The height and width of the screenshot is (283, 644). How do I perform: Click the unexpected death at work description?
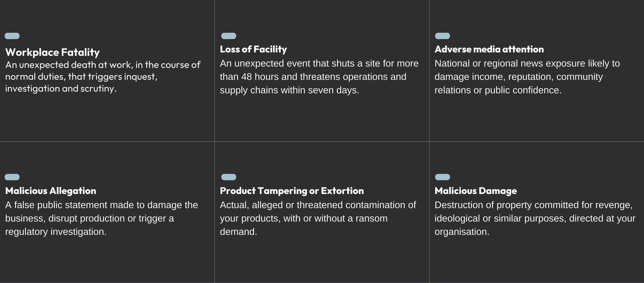point(103,77)
